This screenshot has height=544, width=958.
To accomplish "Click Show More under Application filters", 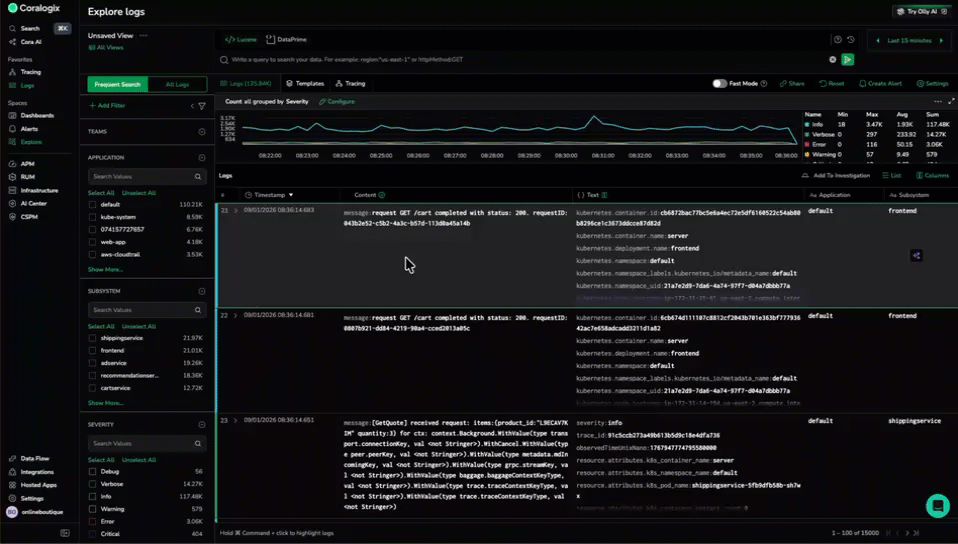I will tap(105, 269).
